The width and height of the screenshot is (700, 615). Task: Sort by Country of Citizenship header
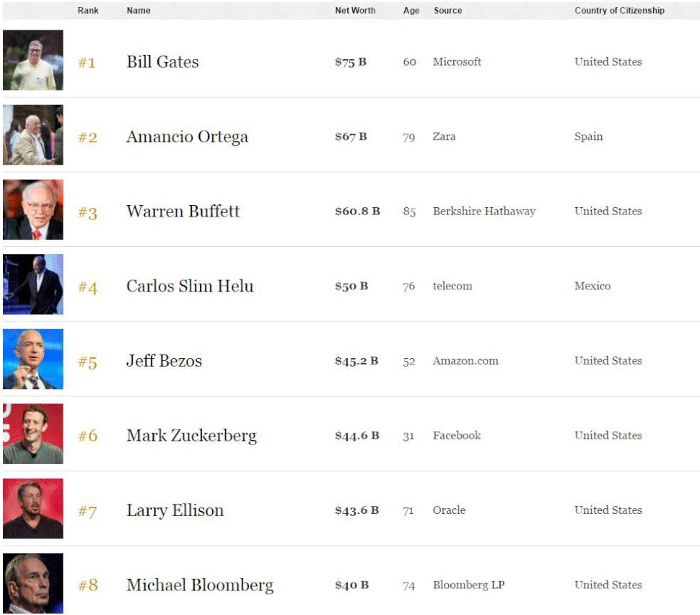(x=619, y=10)
